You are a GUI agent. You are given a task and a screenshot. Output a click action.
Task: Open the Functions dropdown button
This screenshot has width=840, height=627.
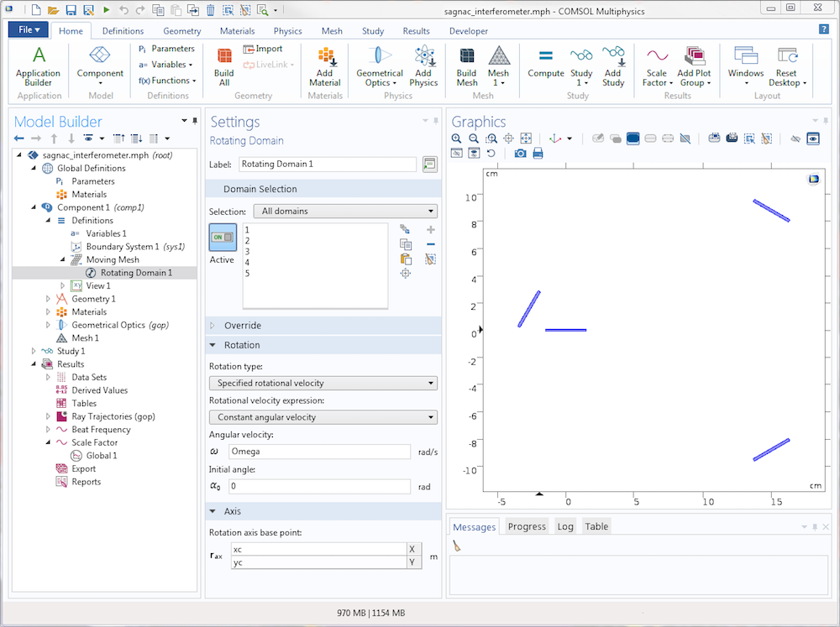(167, 81)
